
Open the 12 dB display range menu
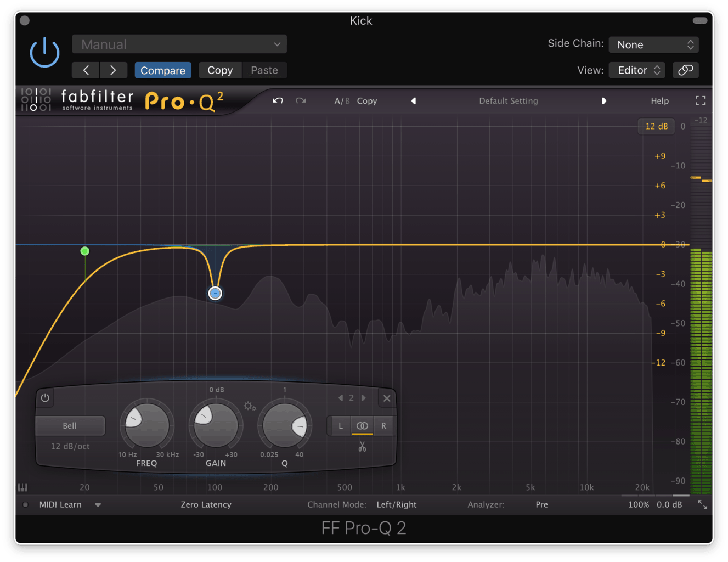(656, 126)
